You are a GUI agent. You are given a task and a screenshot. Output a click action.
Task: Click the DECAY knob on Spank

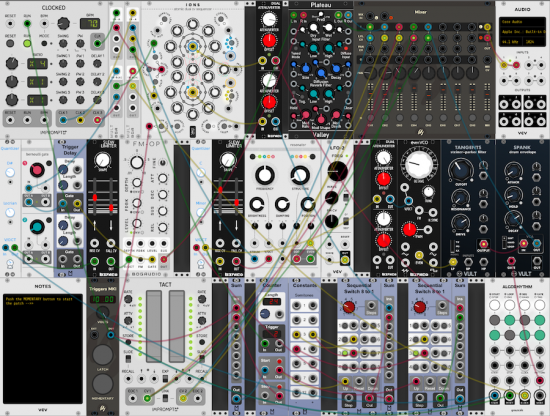coord(513,219)
